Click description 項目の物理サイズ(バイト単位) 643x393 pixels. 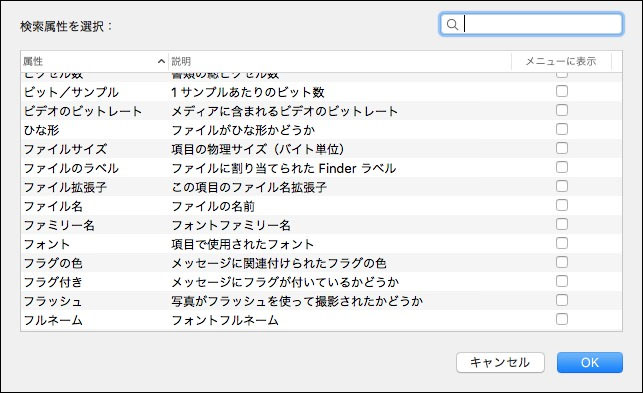[258, 149]
